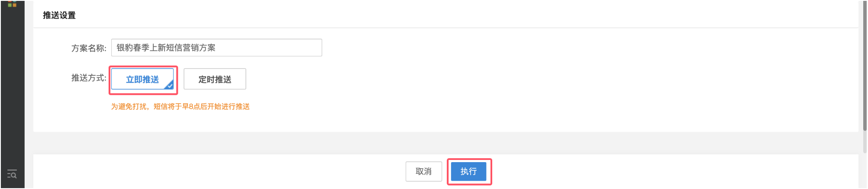Focus the 方案名称 input field
This screenshot has height=189, width=868.
tap(216, 48)
